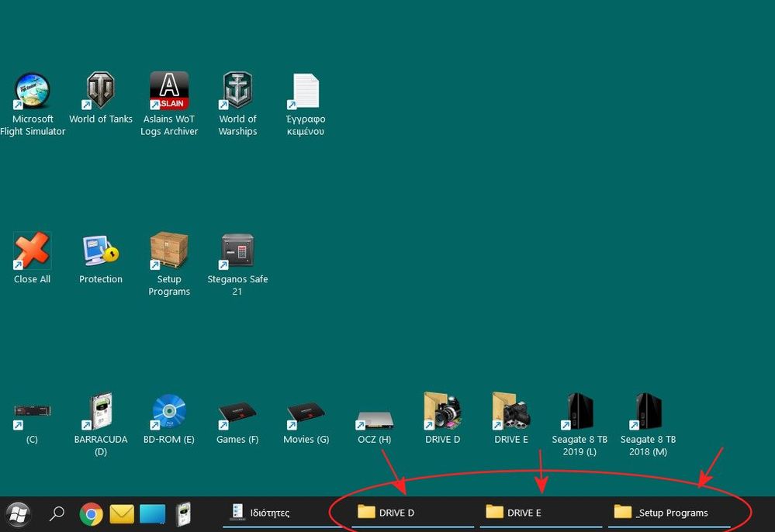Open the Protection shortcut

(100, 248)
